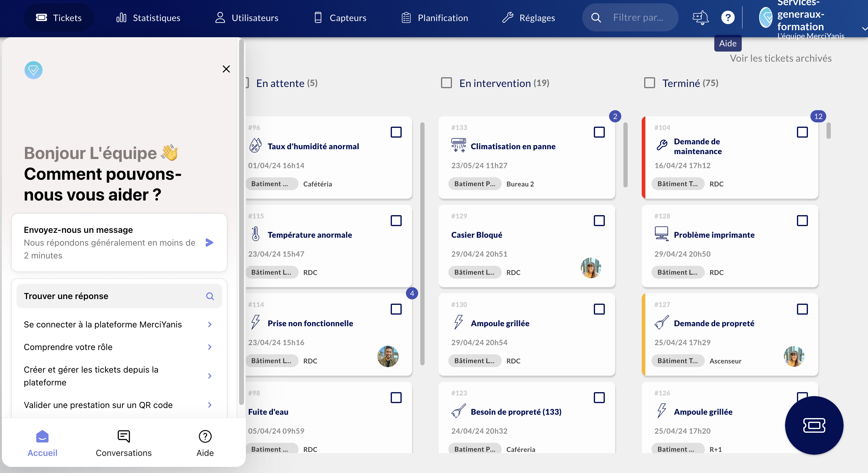This screenshot has height=473, width=868.
Task: Go to the Planification menu
Action: point(435,17)
